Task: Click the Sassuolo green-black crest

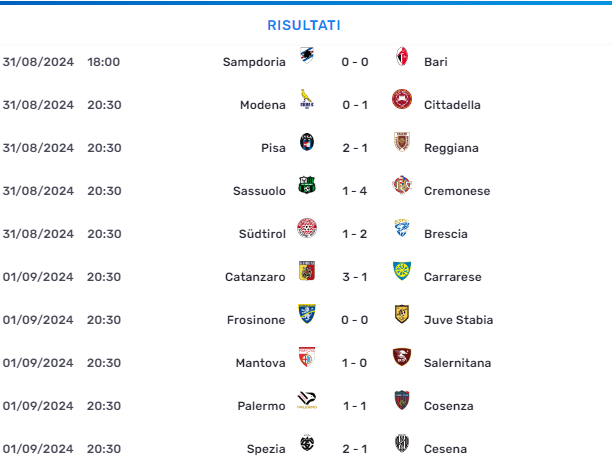Action: click(307, 185)
